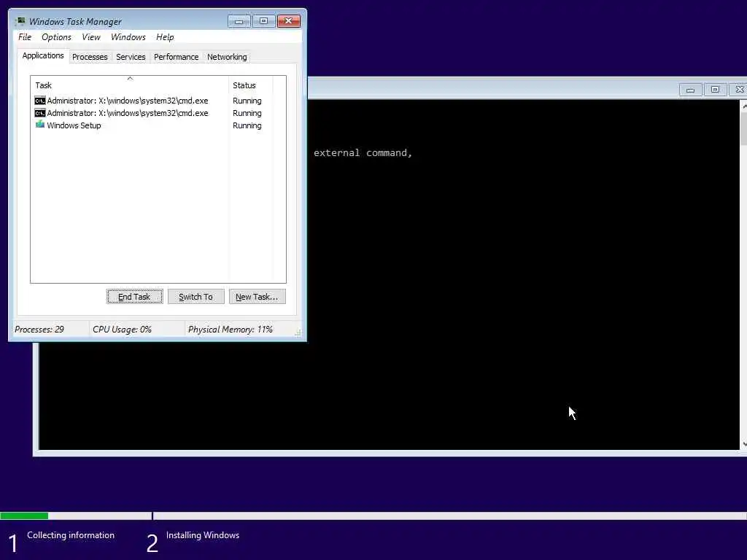Click the Collecting information step label

(71, 535)
